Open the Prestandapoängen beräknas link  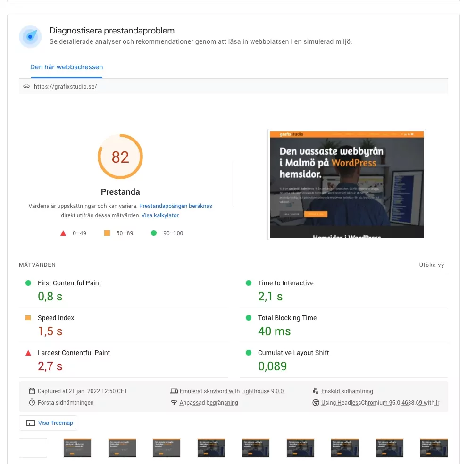pyautogui.click(x=175, y=206)
